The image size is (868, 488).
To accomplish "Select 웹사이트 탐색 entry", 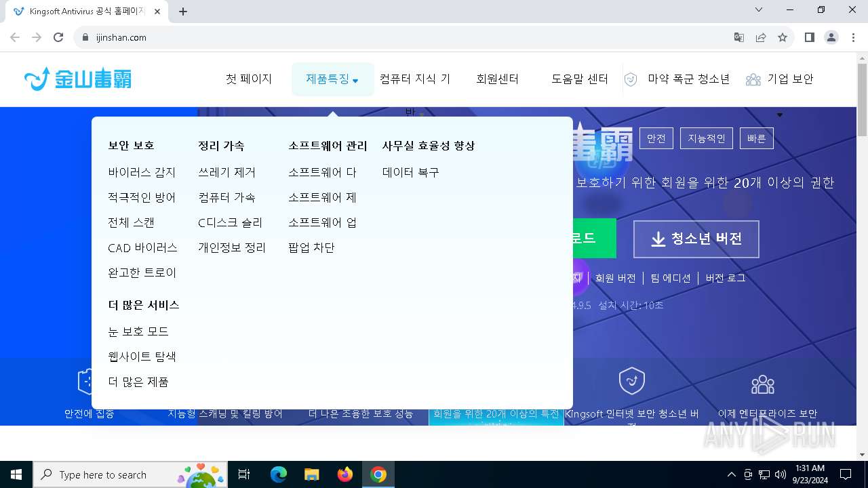I will (142, 357).
